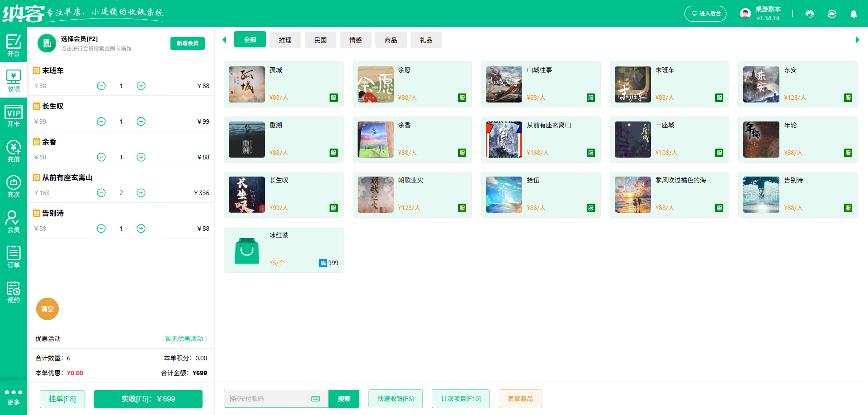Increase quantity of 长生叹 with plus stepper
Screen dimensions: 868x415
141,121
